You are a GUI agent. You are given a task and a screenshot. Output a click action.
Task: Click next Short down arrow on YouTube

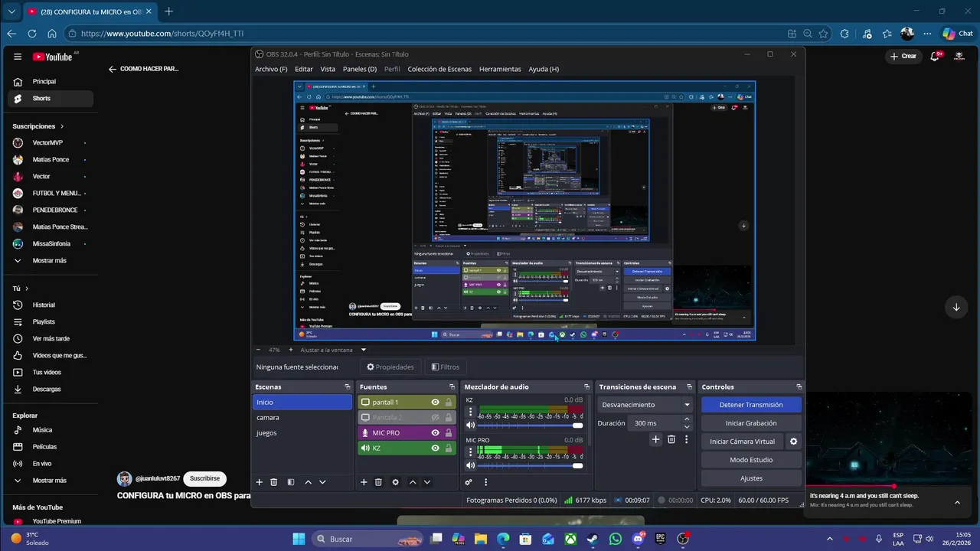point(956,307)
